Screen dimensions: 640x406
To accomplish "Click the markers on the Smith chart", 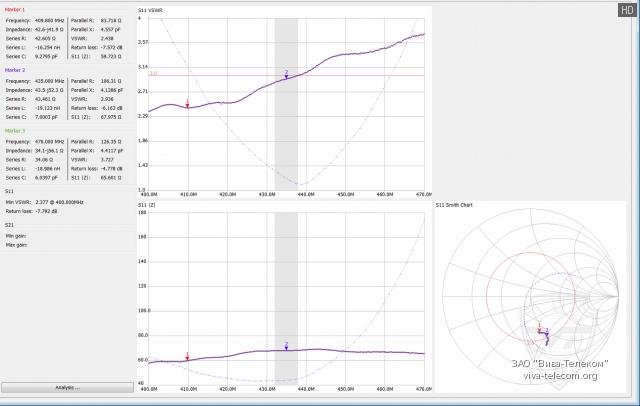I will click(541, 331).
